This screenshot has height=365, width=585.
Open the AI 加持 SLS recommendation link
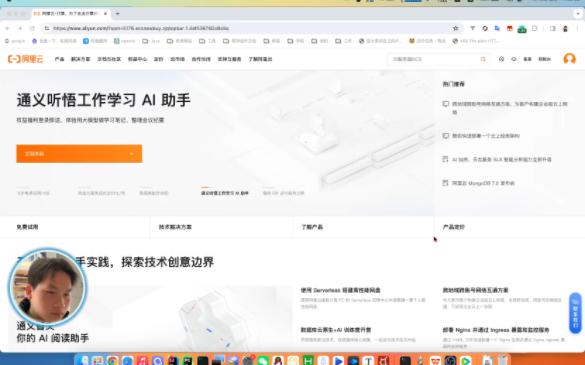501,159
